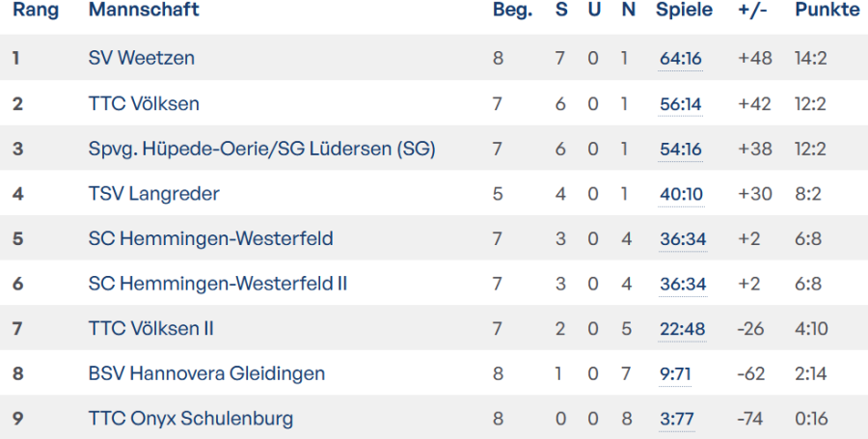Viewport: 868px width, 439px height.
Task: Select the TSV Langreder team name
Action: 153,194
